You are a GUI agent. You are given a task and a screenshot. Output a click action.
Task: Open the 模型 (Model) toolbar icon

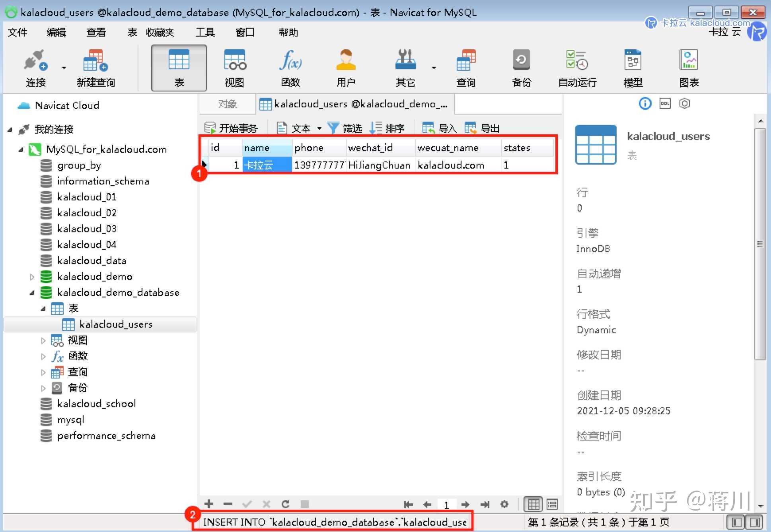point(633,68)
